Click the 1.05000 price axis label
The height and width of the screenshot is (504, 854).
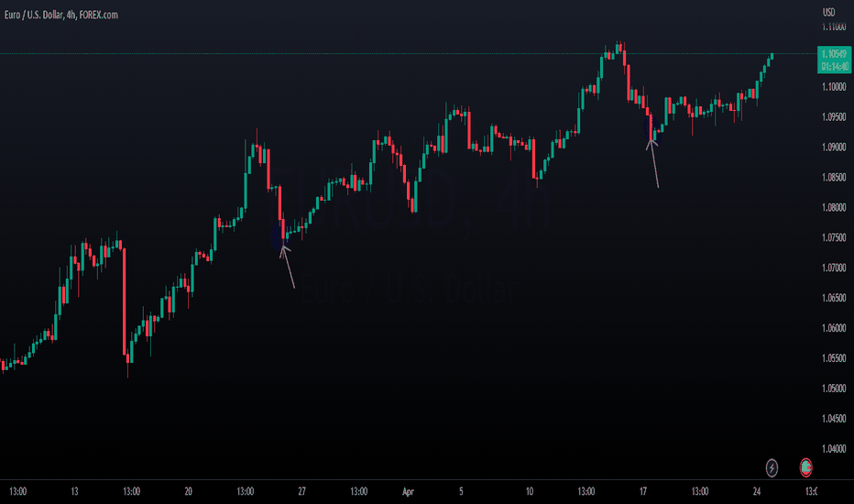(834, 388)
